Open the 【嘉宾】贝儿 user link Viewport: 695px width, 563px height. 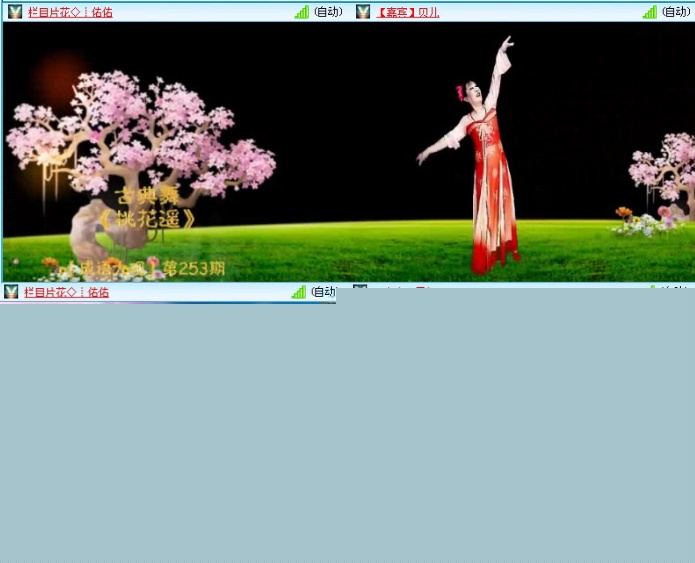coord(408,12)
